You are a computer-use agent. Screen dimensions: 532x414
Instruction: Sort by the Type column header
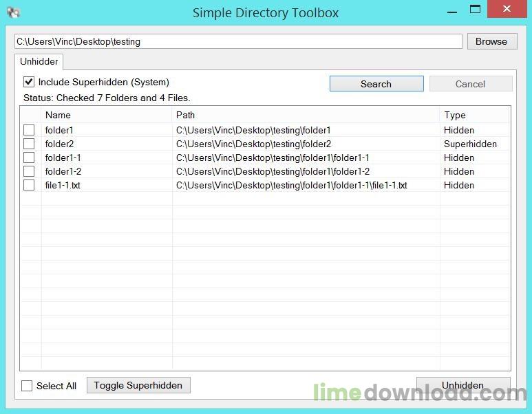point(474,115)
